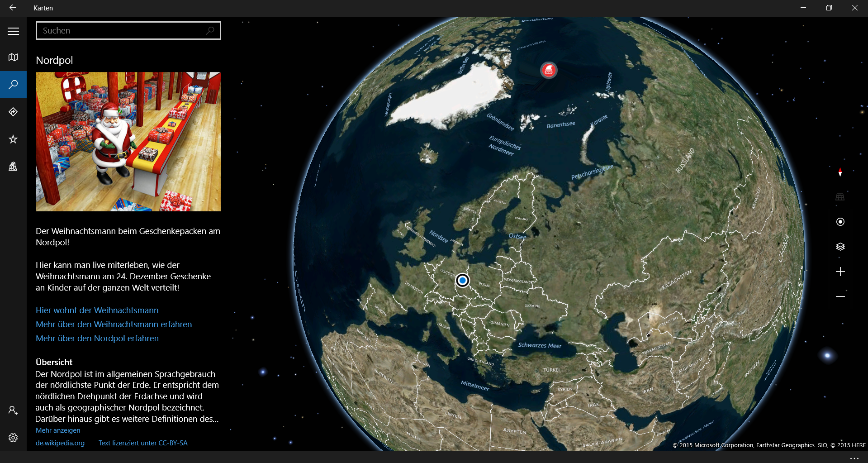This screenshot has width=868, height=463.
Task: Click the Santa pin on the globe
Action: click(x=549, y=70)
